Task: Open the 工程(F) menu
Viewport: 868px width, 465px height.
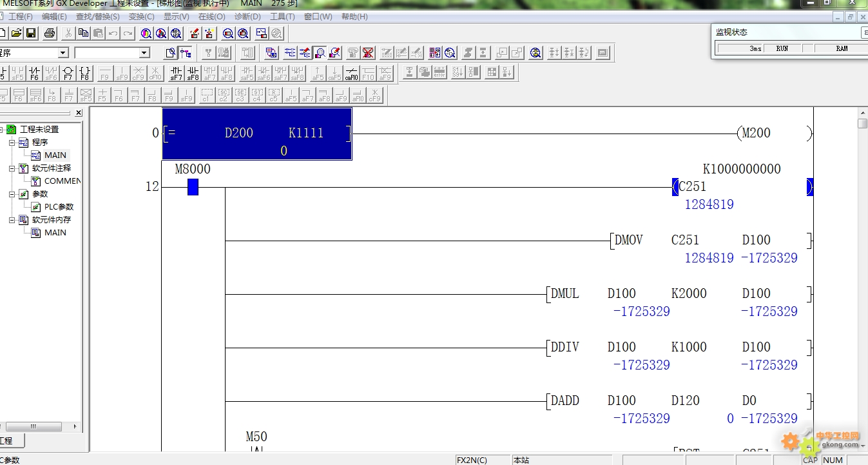Action: tap(20, 17)
